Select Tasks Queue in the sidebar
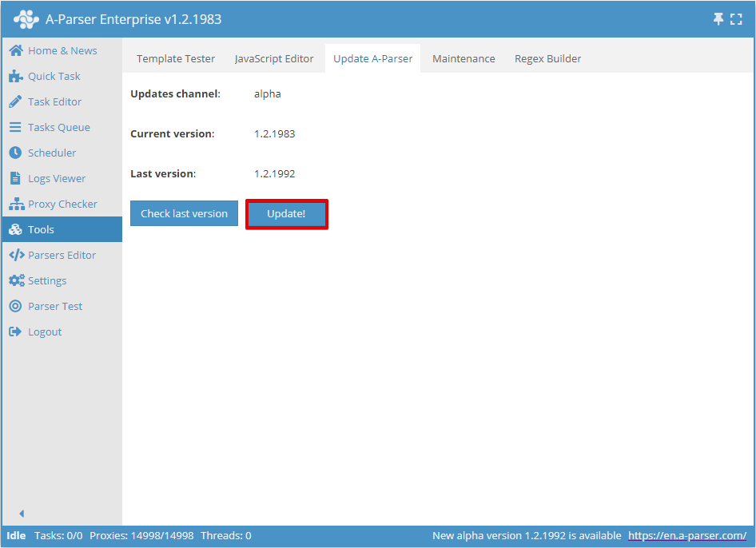Viewport: 756px width, 548px height. tap(16, 127)
